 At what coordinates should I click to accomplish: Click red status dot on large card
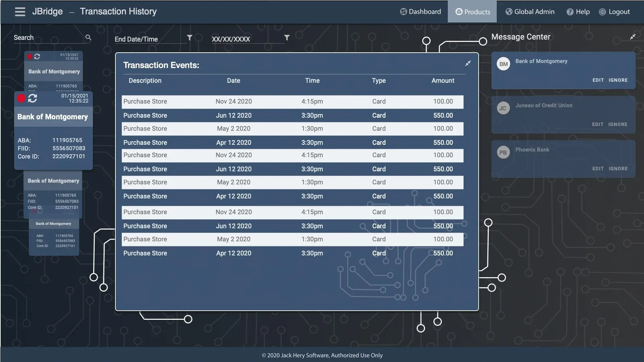pos(21,98)
